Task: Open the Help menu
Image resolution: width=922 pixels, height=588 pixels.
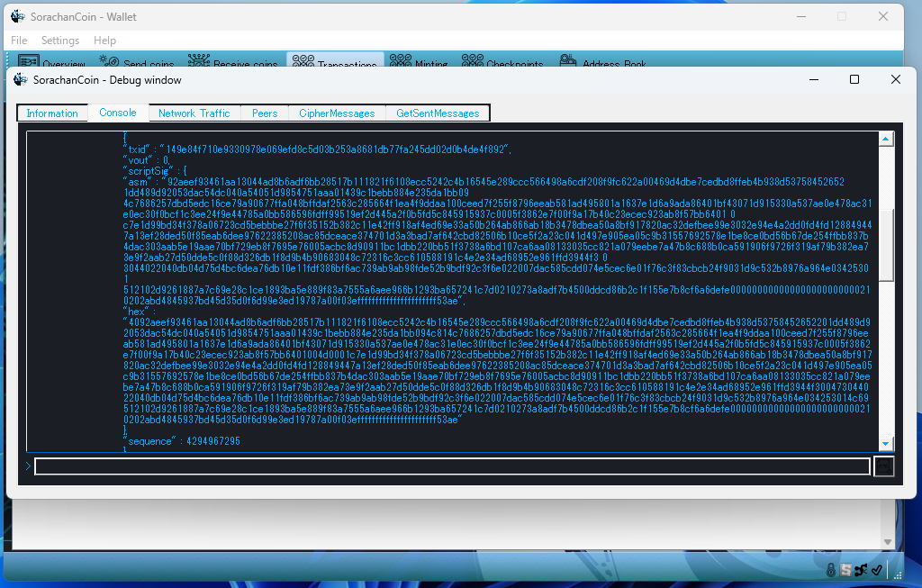Action: [x=104, y=41]
